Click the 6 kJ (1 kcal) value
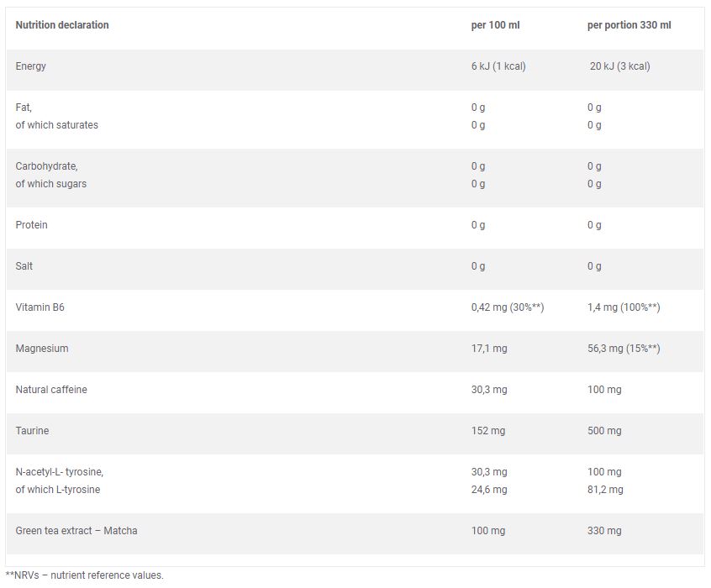 pyautogui.click(x=498, y=66)
